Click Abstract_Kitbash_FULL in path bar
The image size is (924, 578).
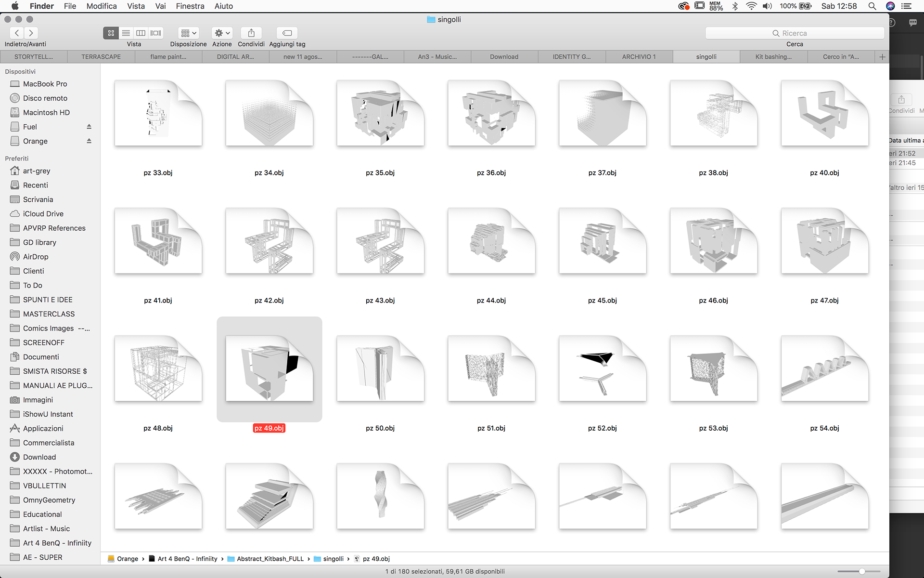(x=270, y=559)
